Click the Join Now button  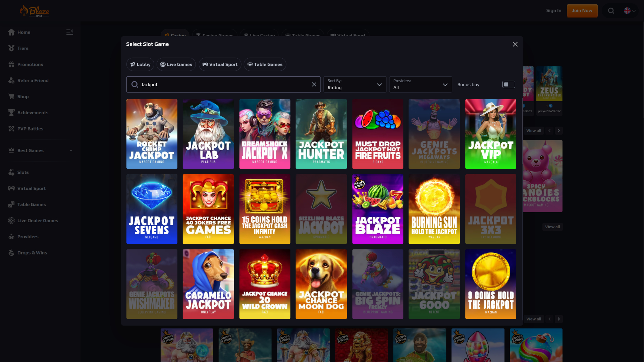[x=582, y=10]
